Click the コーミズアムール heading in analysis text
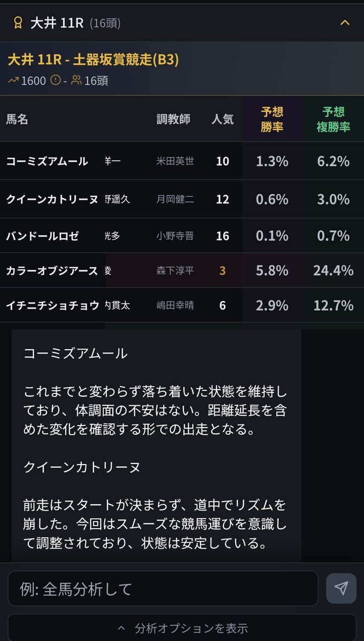The image size is (364, 641). coord(75,353)
